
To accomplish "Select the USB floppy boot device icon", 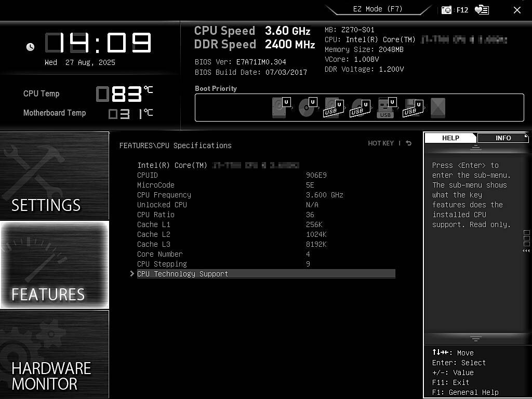I will point(413,108).
